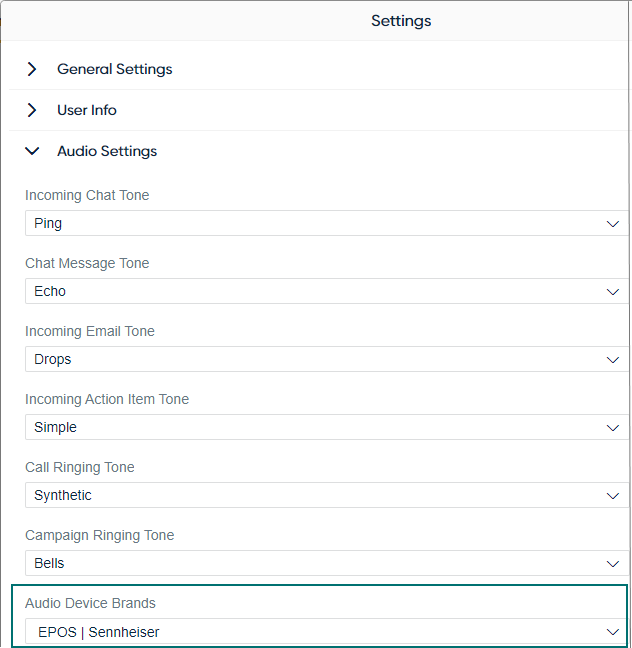The height and width of the screenshot is (648, 632).
Task: Click down arrow on Chat Message Tone
Action: click(x=613, y=292)
